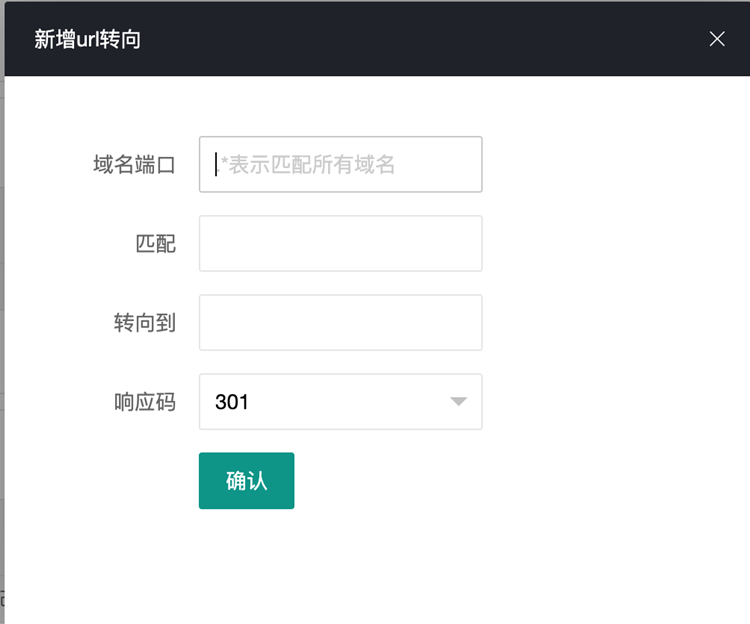The width and height of the screenshot is (750, 624).
Task: Click the gray arrow in the 响应码 selector
Action: point(458,402)
